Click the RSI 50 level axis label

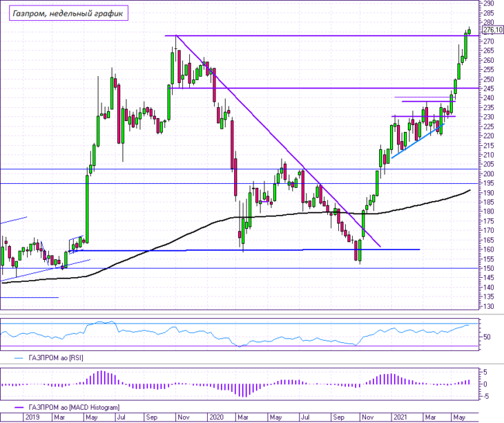click(487, 337)
